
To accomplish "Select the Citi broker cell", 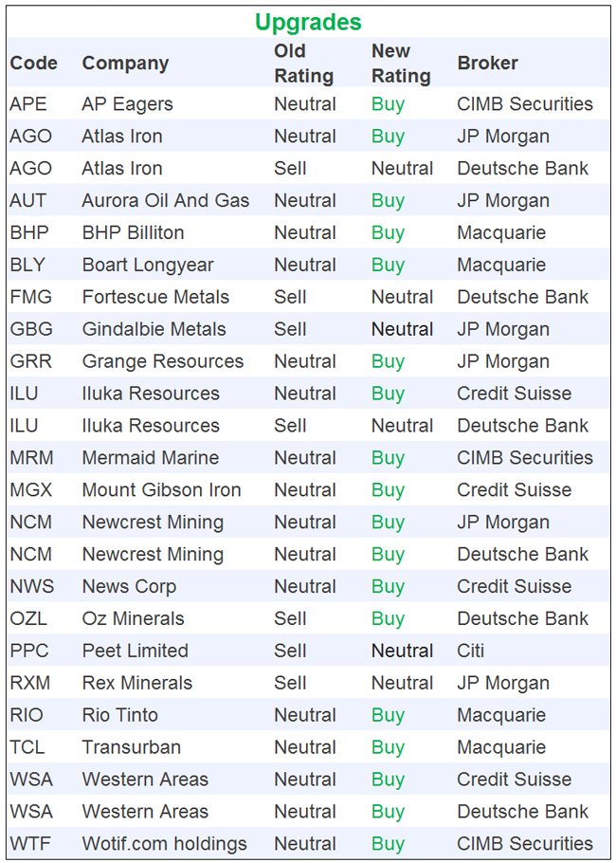I will (470, 652).
